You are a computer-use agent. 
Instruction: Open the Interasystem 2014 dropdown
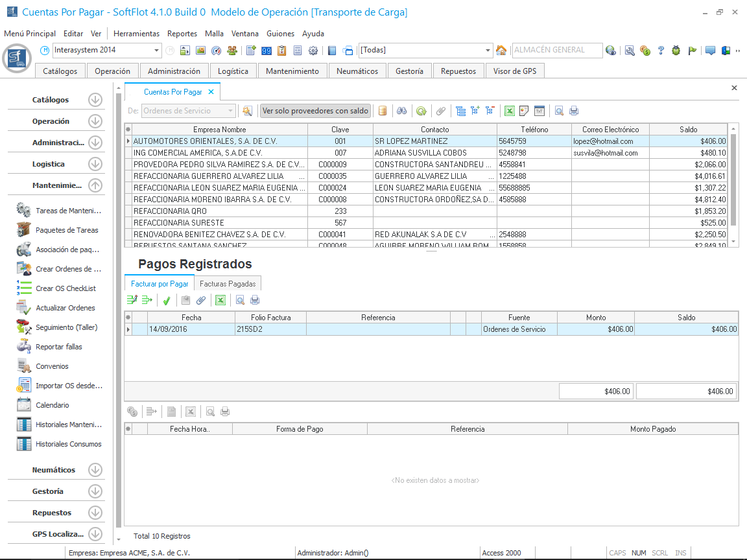tap(157, 51)
